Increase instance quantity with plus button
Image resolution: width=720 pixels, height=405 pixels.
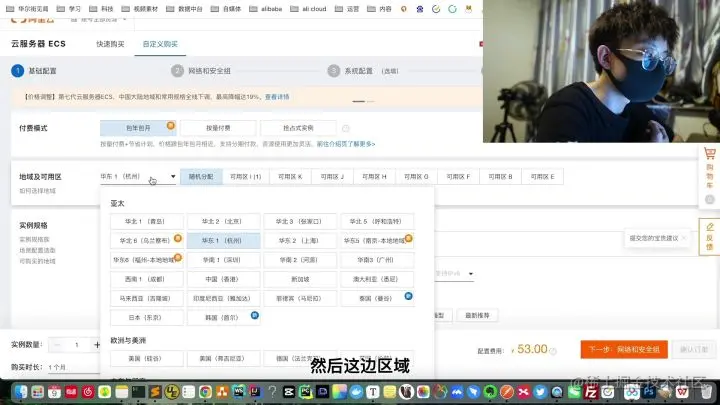click(x=97, y=345)
